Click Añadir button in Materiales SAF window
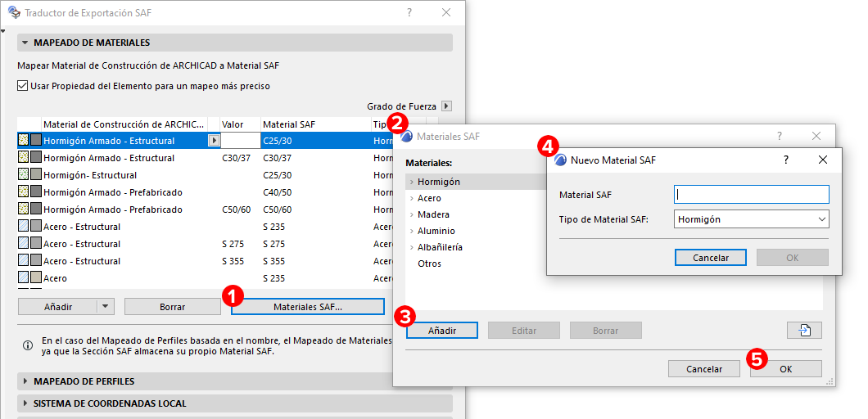868x419 pixels. coord(441,331)
